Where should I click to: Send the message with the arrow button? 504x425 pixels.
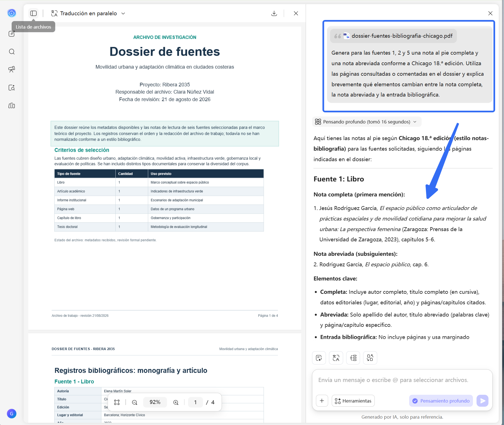tap(483, 401)
